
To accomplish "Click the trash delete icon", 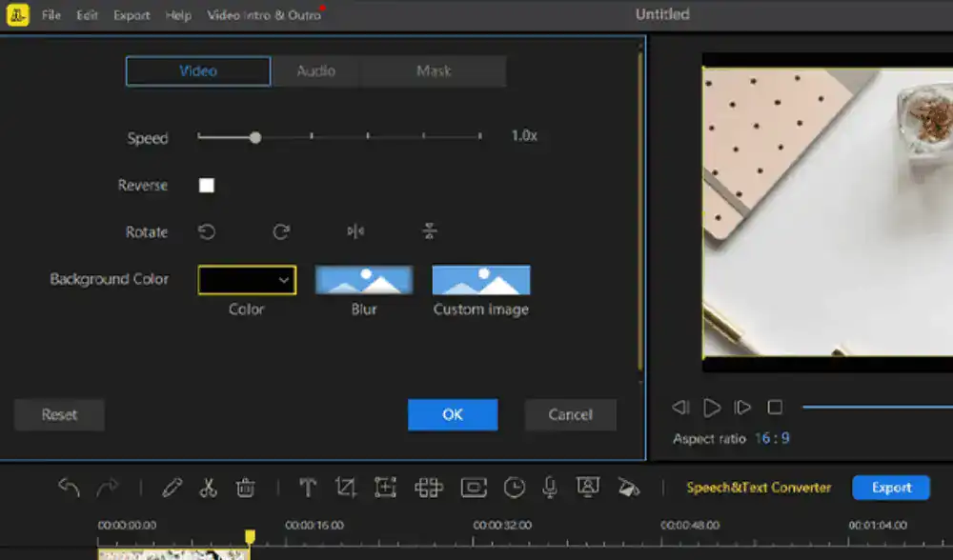I will pos(245,487).
